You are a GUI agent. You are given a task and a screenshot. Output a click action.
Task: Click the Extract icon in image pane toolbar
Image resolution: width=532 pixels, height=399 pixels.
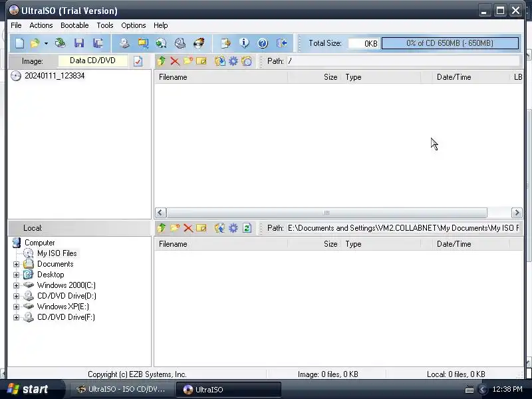[x=220, y=61]
